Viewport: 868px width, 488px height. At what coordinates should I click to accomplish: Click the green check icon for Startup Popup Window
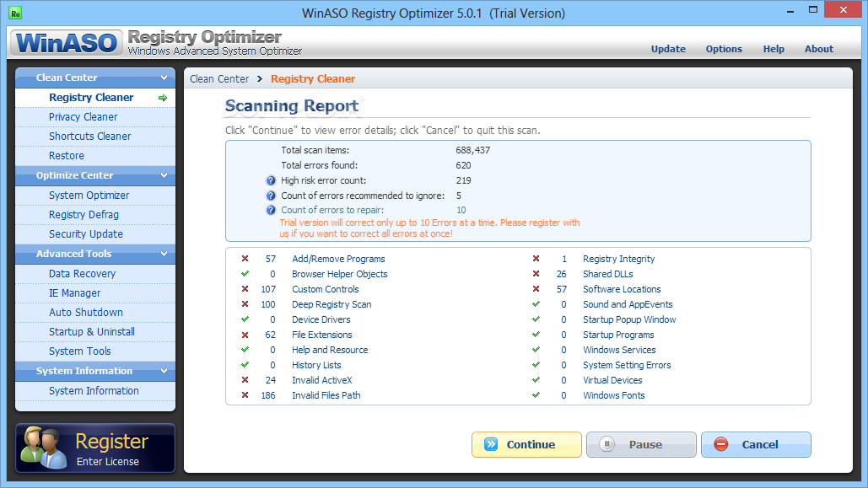536,319
